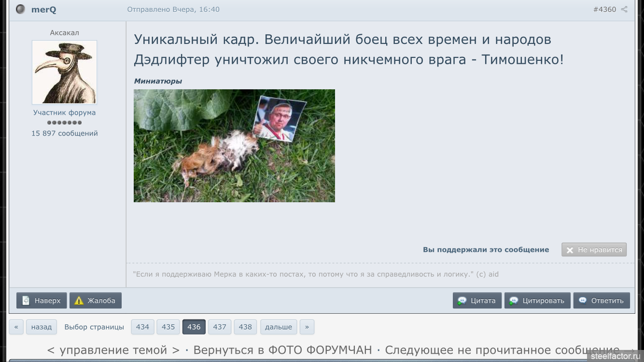This screenshot has width=644, height=362.
Task: Jump to first page with « arrow
Action: point(16,327)
